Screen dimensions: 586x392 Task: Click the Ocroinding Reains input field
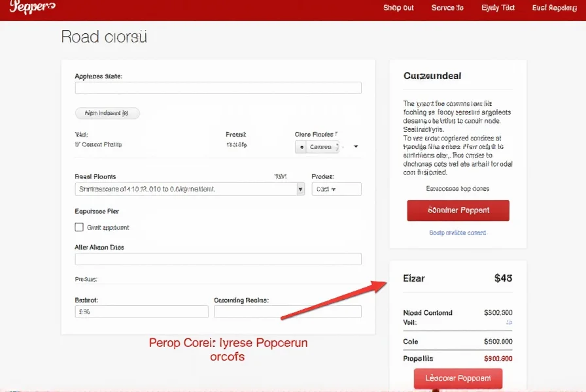(288, 312)
